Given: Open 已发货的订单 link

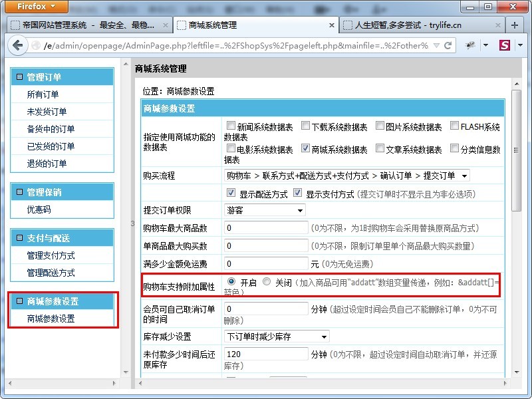Looking at the screenshot, I should coord(51,146).
